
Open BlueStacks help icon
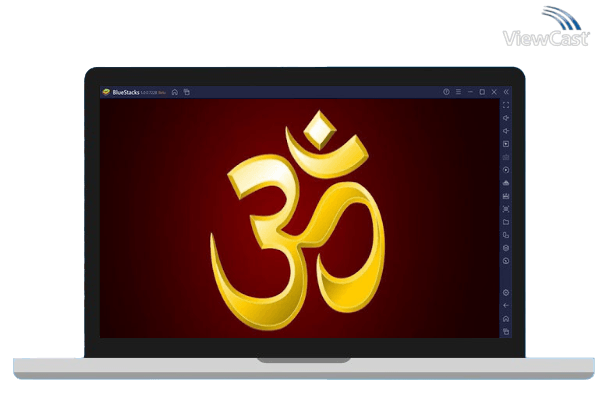[x=446, y=92]
